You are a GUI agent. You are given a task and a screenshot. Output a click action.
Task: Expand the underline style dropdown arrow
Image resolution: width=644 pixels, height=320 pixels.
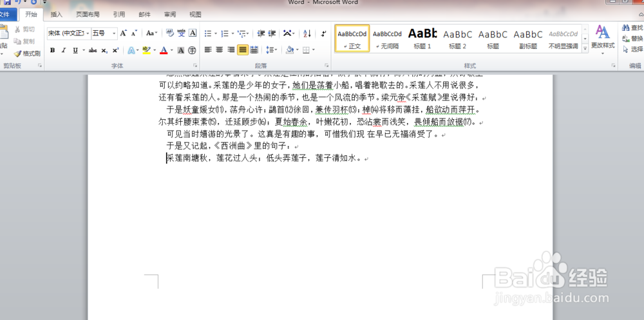coord(84,50)
